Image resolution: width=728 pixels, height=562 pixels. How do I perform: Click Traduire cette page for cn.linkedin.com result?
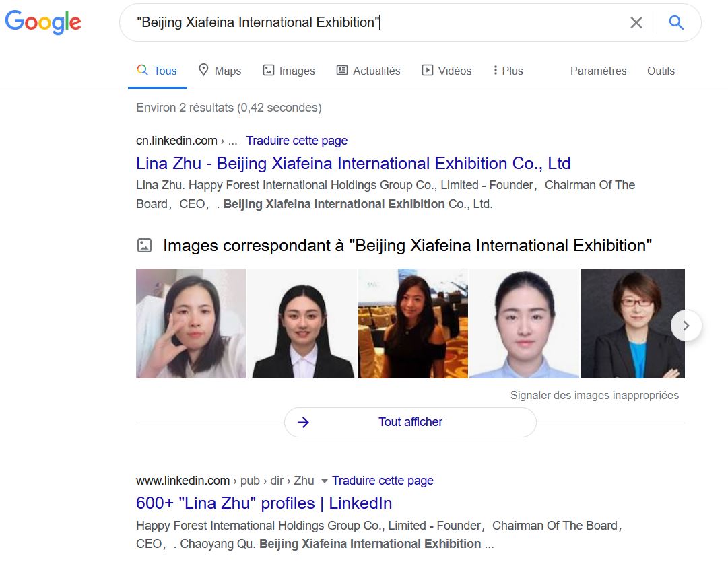(296, 141)
